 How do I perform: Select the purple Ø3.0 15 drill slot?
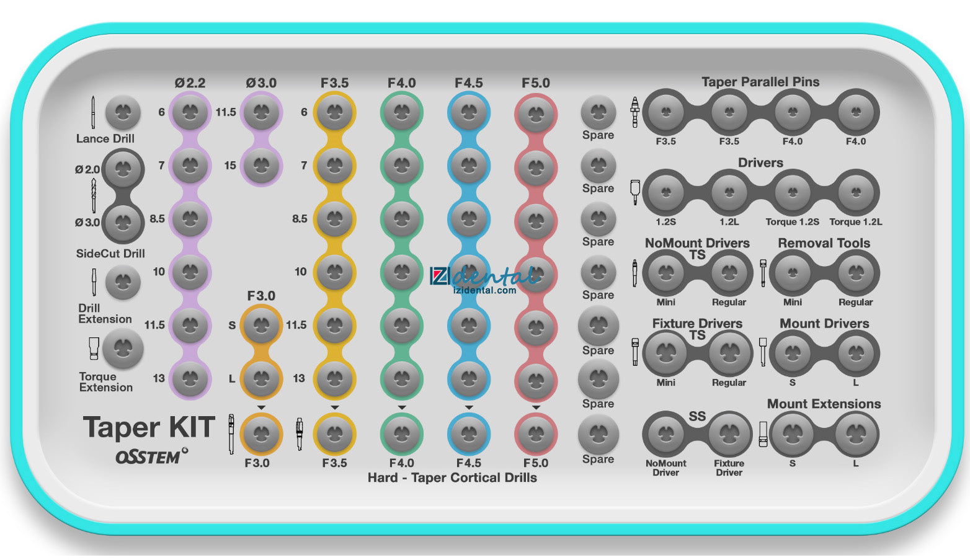[261, 166]
